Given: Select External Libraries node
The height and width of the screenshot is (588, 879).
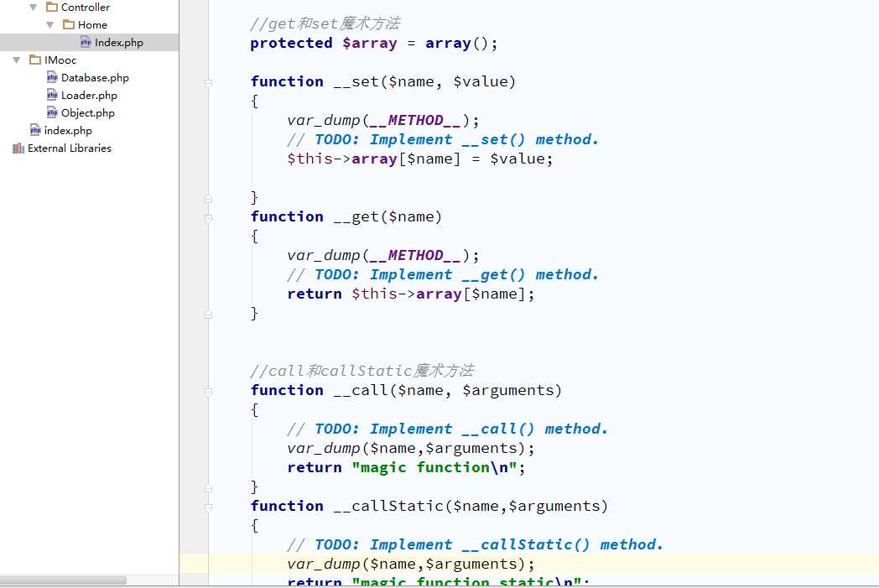Looking at the screenshot, I should (70, 148).
